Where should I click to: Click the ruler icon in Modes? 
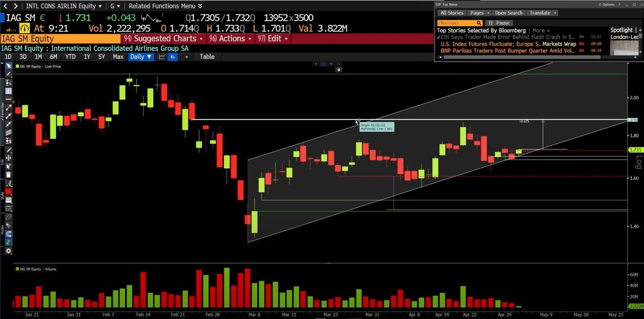(x=9, y=217)
